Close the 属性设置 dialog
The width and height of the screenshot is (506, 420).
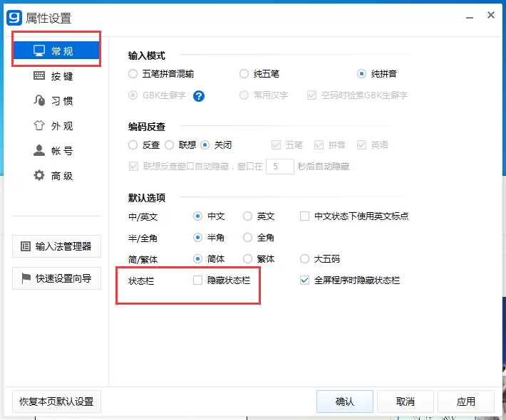coord(491,15)
